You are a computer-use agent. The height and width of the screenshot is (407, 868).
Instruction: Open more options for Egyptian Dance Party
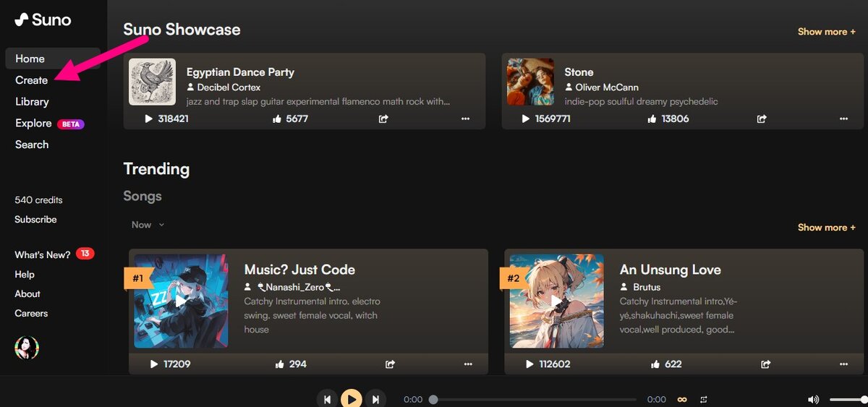[465, 119]
